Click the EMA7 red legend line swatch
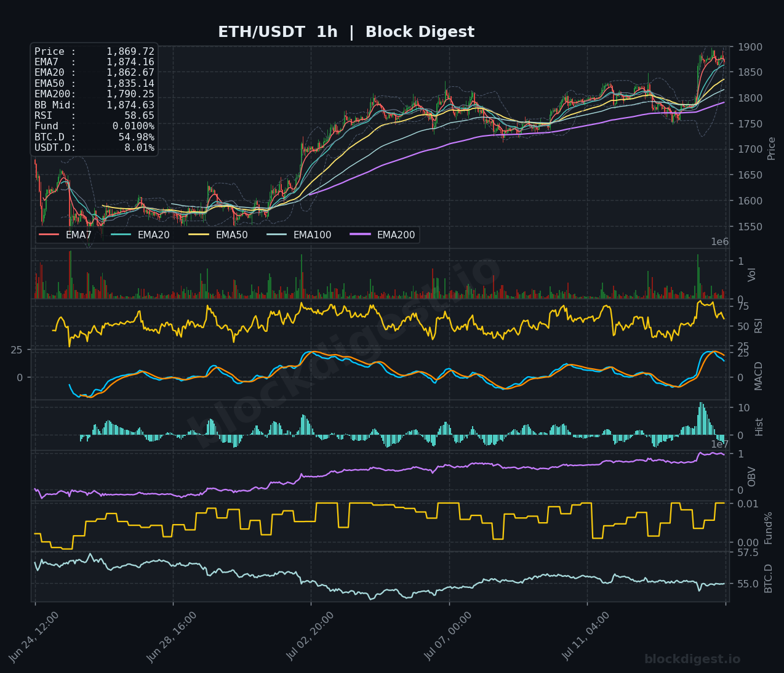 tap(49, 235)
